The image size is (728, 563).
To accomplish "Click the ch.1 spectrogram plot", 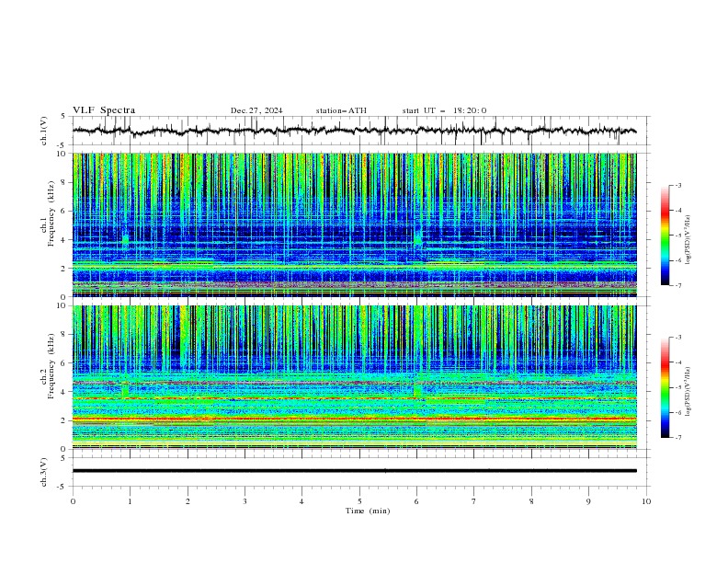I will (x=355, y=224).
